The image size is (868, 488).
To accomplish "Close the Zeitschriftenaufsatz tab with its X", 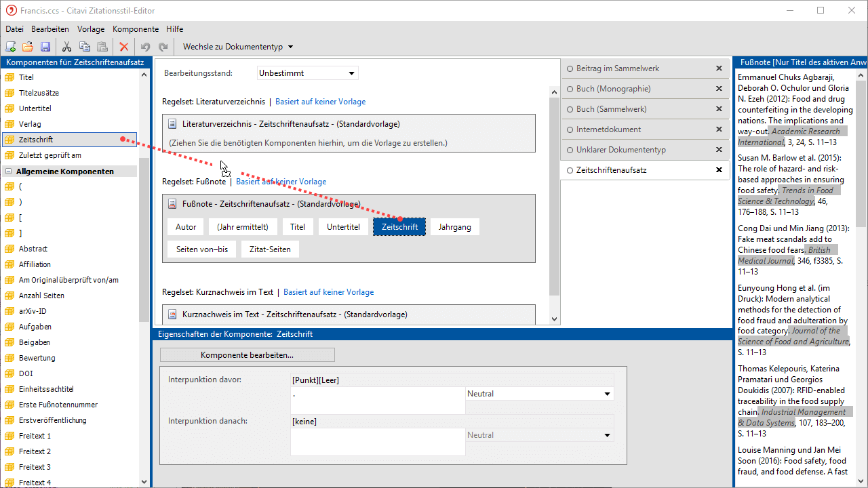I will coord(719,170).
